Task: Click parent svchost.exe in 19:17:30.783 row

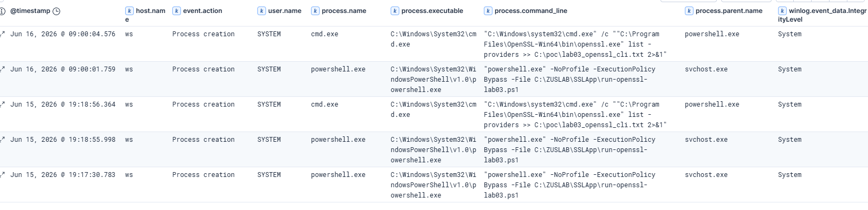Action: 706,175
